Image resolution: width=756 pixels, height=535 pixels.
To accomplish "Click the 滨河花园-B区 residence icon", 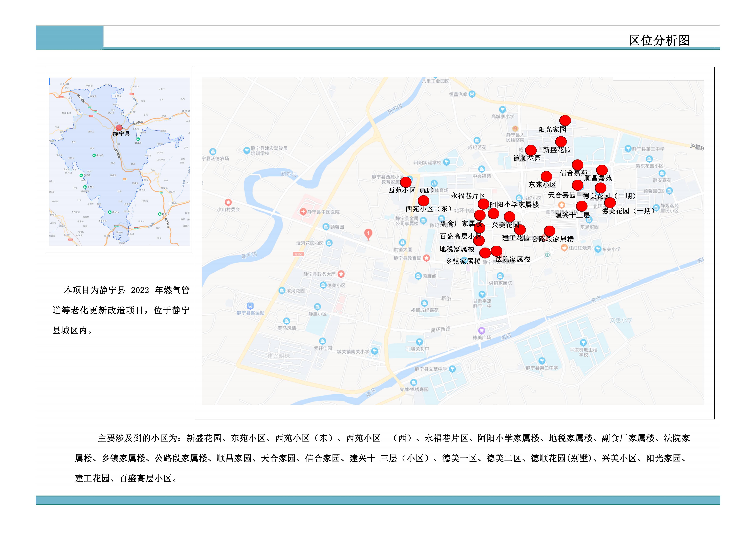I will [x=329, y=243].
